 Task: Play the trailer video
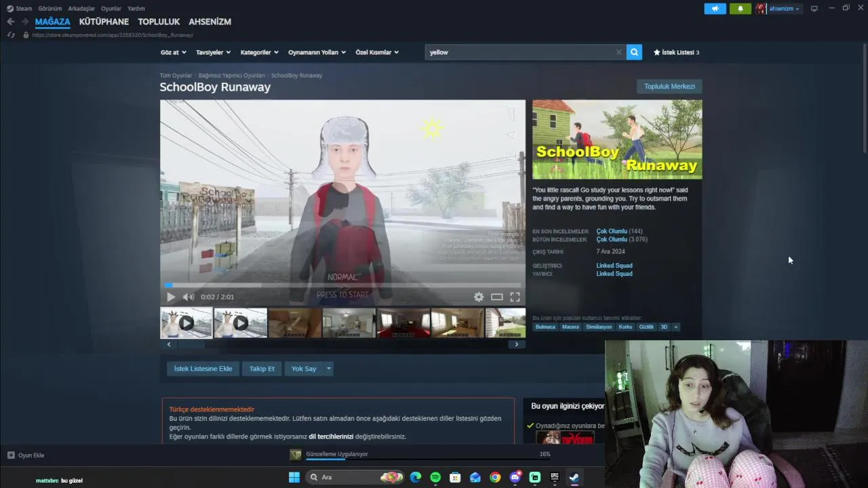tap(171, 297)
